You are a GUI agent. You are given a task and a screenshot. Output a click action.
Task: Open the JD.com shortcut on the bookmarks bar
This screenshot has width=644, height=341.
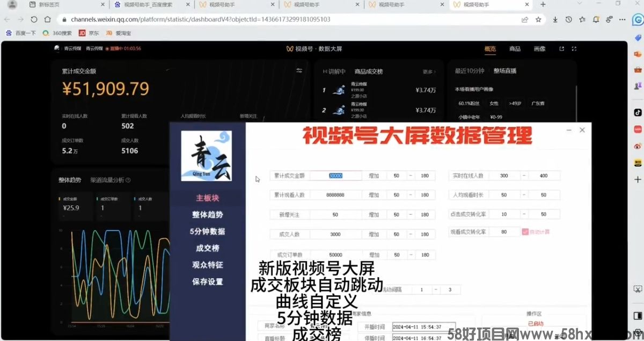click(x=89, y=33)
